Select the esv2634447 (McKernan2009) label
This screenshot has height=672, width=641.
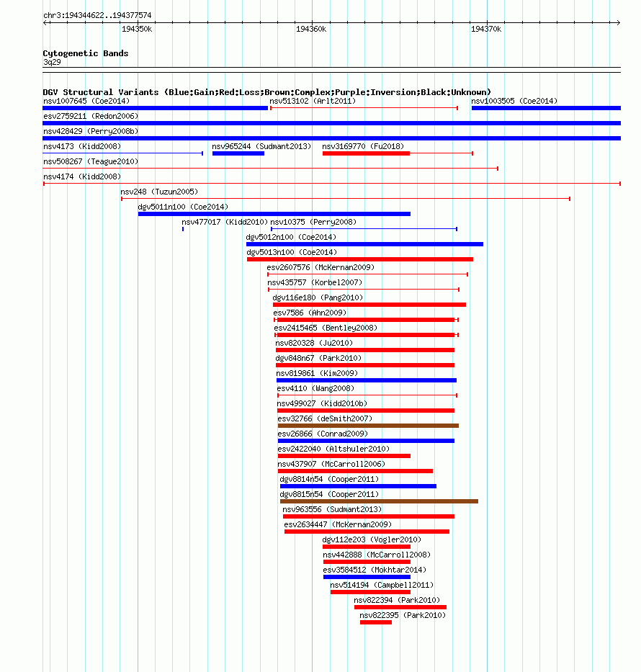pyautogui.click(x=338, y=525)
